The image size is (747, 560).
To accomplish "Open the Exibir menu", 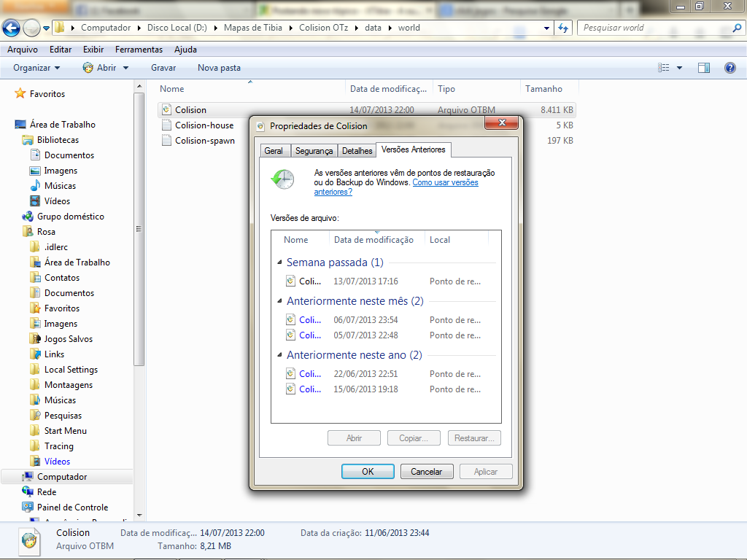I will pos(93,50).
